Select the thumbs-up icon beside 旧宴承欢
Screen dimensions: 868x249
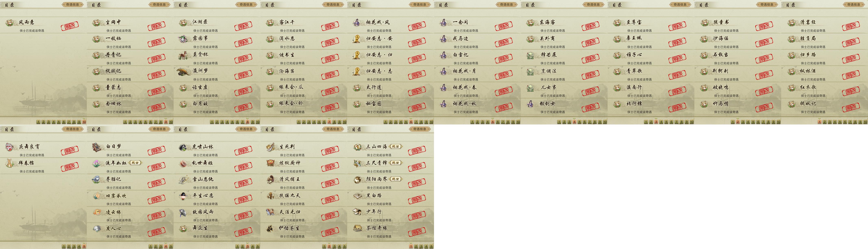pyautogui.click(x=97, y=196)
